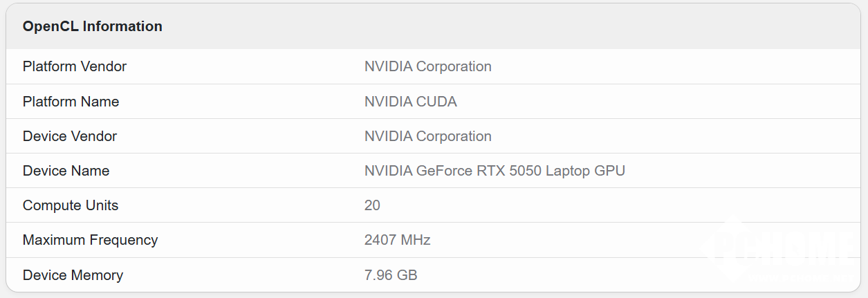Click the Device Vendor row label
Viewport: 868px width, 298px height.
point(70,136)
